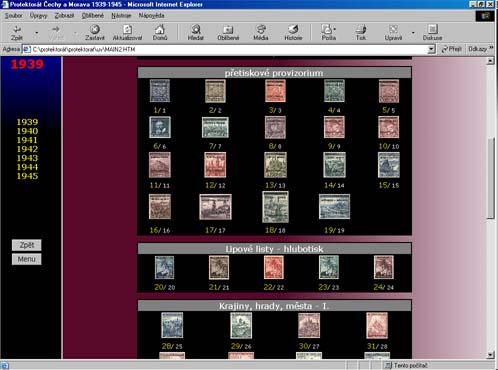Open the Oblíbené favorites toolbar icon
The image size is (498, 370).
pos(228,33)
